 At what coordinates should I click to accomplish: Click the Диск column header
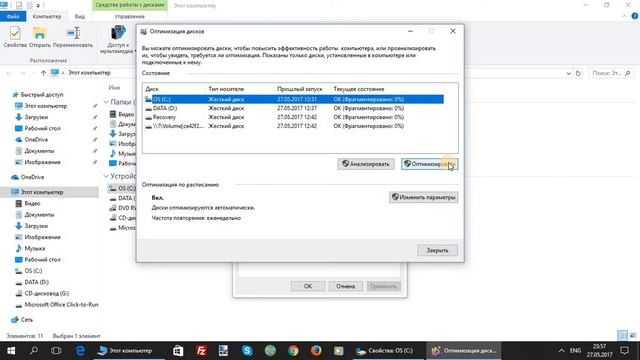click(152, 89)
